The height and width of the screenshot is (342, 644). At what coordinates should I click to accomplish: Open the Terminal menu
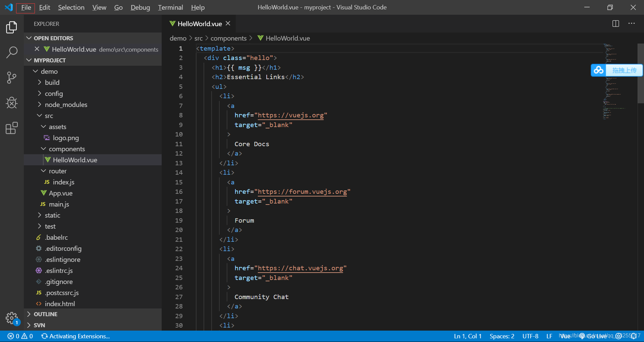(170, 7)
